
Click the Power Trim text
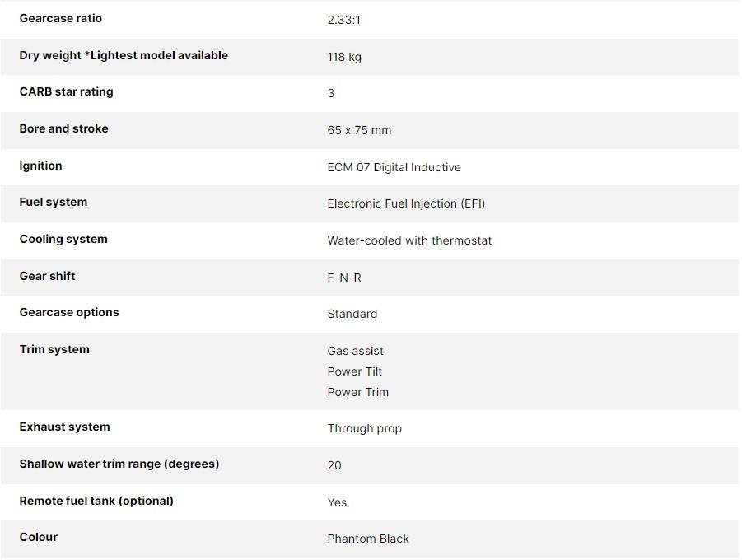(x=357, y=392)
